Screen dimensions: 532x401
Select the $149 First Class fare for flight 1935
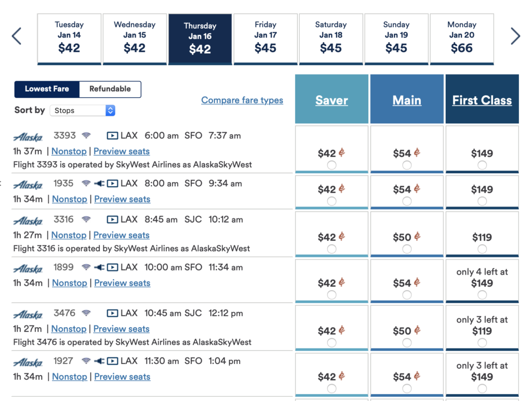tap(482, 192)
